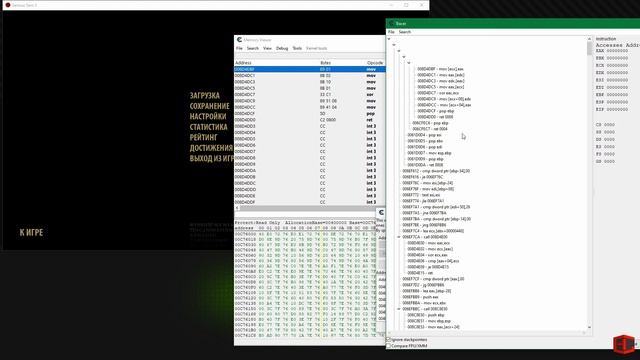Open ДОСТИЖЕНИЯ in the game menu

[x=211, y=148]
